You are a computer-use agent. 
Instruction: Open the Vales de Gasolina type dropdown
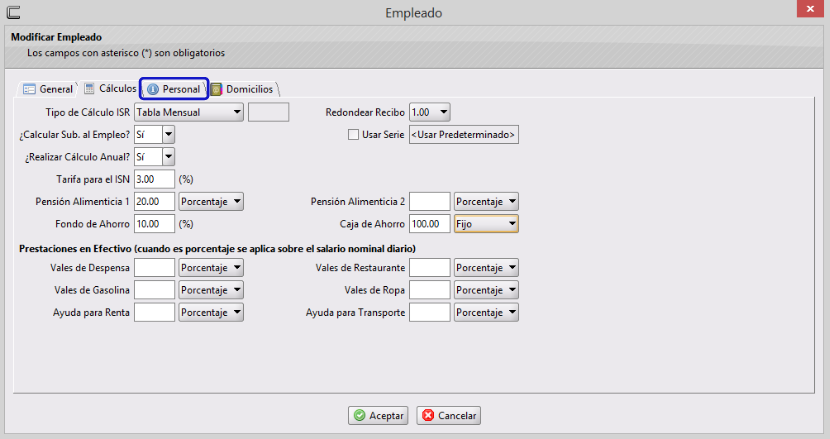211,290
